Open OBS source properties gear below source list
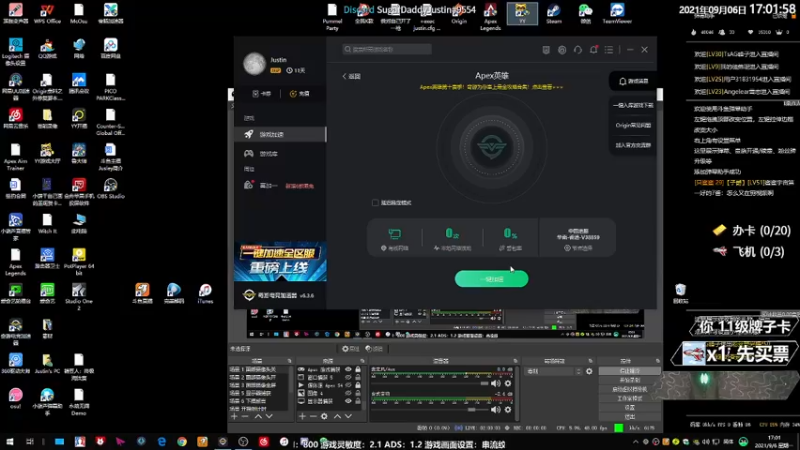The width and height of the screenshot is (800, 450). 324,416
